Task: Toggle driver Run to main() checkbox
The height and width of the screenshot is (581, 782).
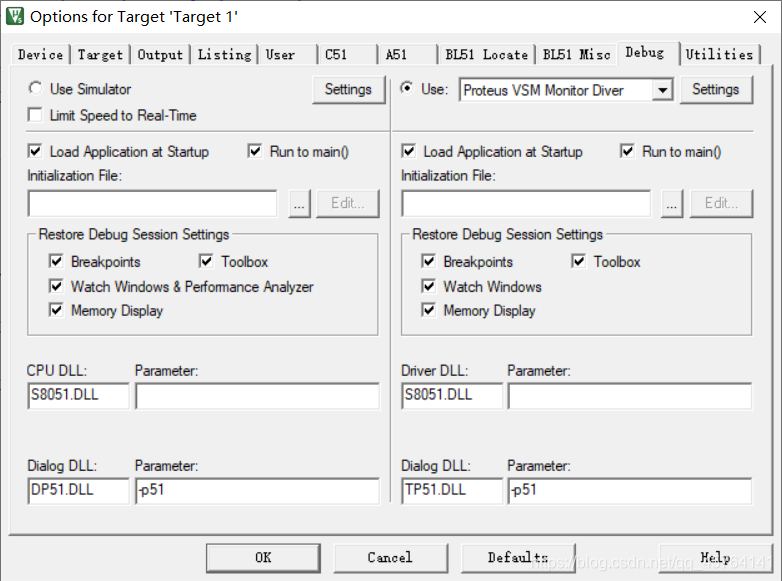Action: (627, 151)
